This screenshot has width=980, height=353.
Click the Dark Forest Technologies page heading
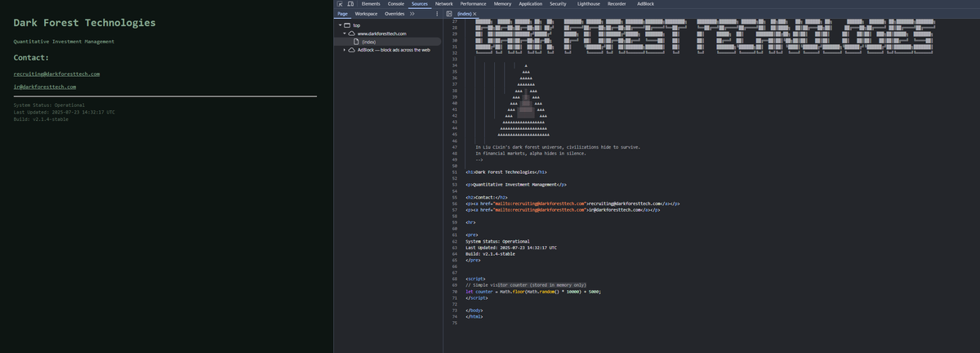(84, 22)
